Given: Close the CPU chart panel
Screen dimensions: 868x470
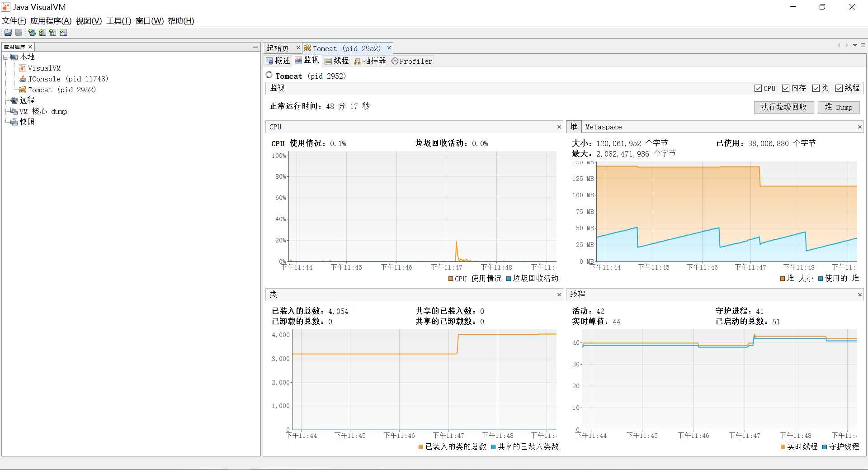Looking at the screenshot, I should [x=559, y=127].
